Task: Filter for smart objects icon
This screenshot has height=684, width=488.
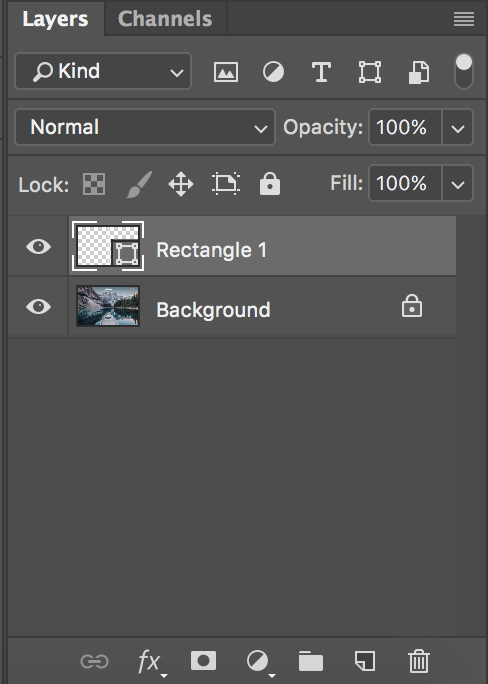Action: (419, 72)
